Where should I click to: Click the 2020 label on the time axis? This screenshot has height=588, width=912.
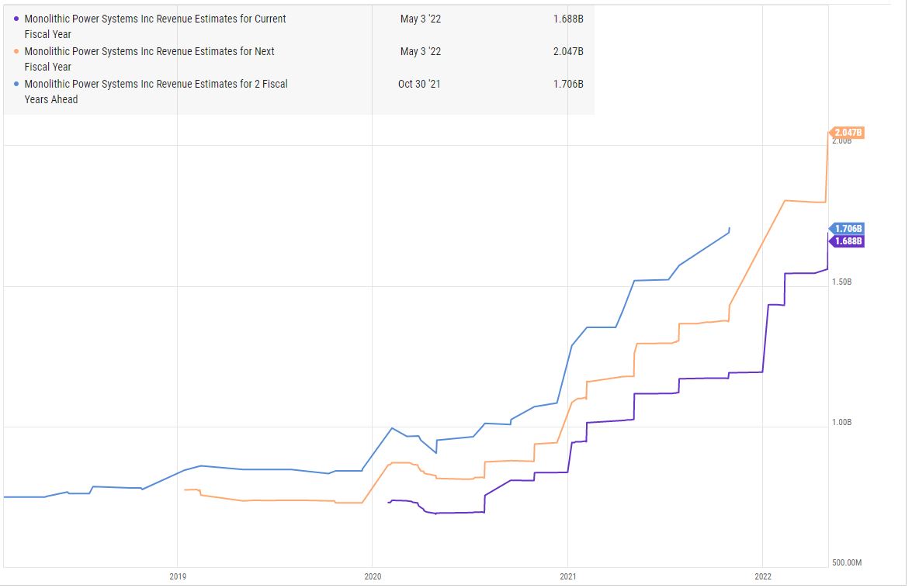click(373, 576)
